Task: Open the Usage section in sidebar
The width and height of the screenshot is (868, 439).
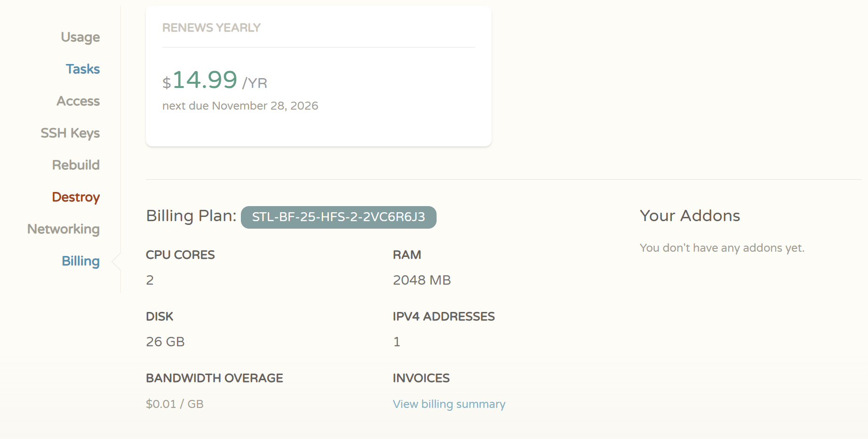Action: [80, 37]
